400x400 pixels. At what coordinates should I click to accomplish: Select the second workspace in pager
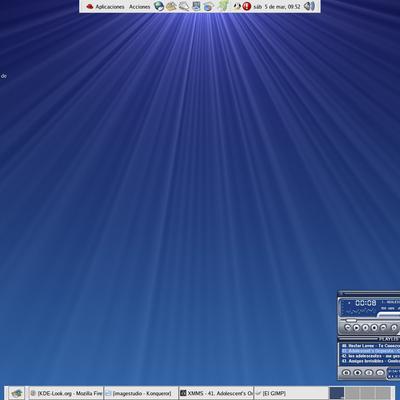click(x=352, y=393)
